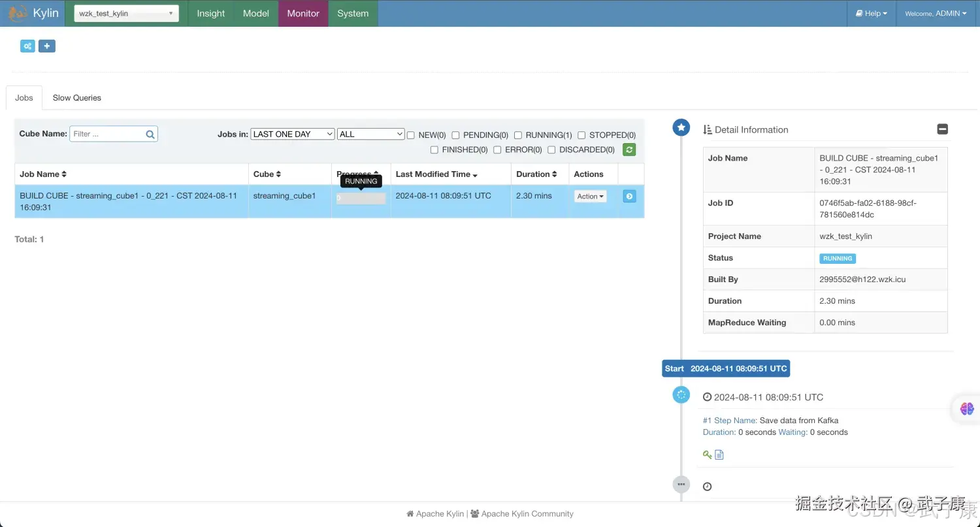Open the LAST ONE DAY time range dropdown

click(292, 134)
